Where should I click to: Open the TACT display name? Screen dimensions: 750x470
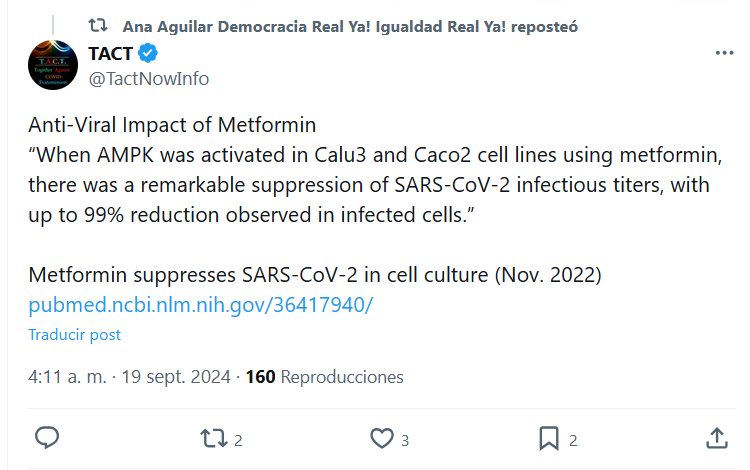tap(110, 54)
